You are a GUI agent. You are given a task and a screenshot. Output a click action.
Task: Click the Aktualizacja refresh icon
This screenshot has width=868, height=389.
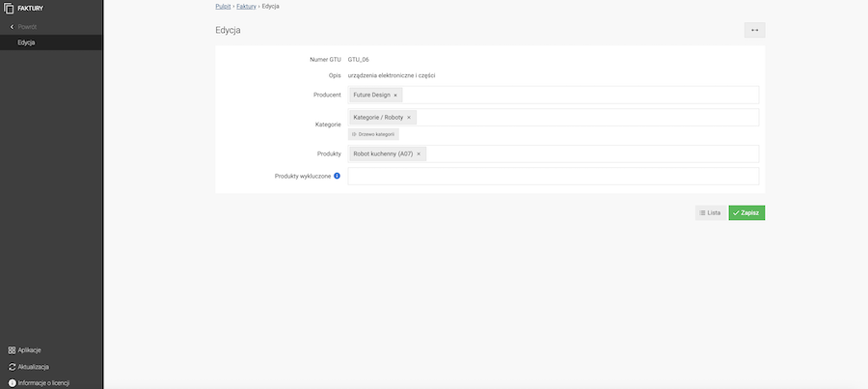pyautogui.click(x=11, y=367)
